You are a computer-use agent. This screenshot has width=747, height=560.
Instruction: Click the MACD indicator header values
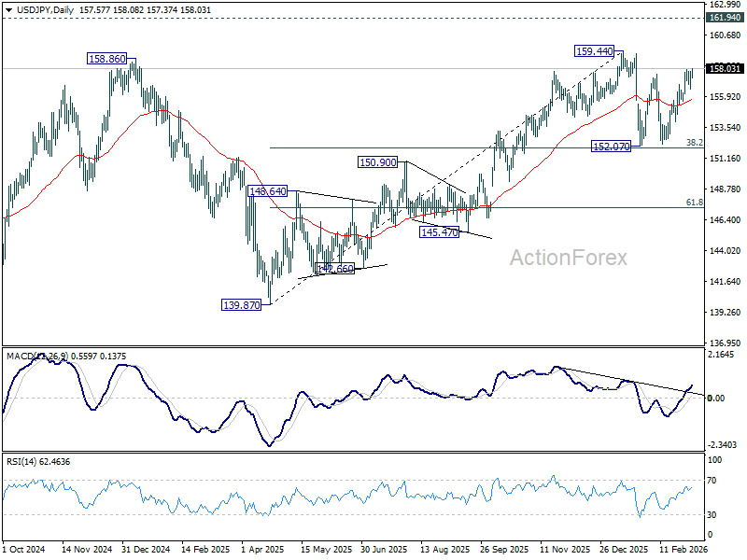tap(66, 356)
